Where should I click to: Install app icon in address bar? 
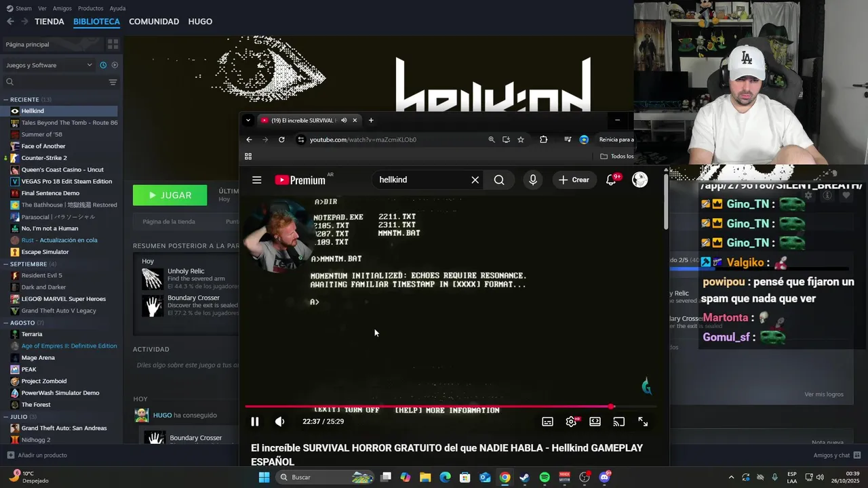coord(506,140)
